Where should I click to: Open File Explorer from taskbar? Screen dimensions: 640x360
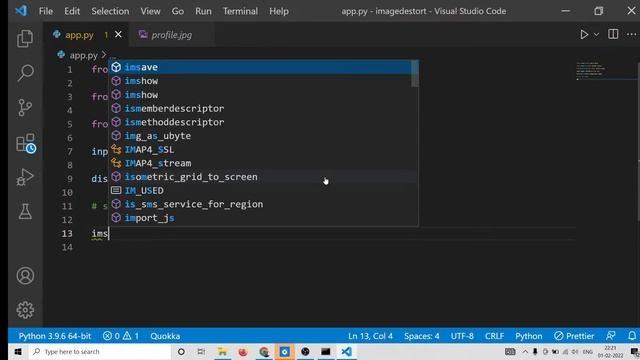point(222,351)
